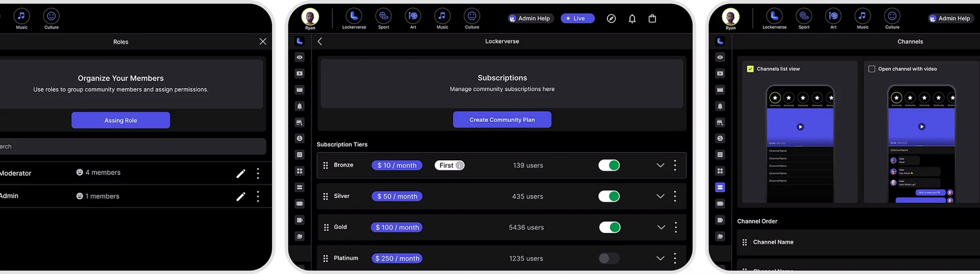
Task: Check Open channel with video checkbox
Action: 872,69
